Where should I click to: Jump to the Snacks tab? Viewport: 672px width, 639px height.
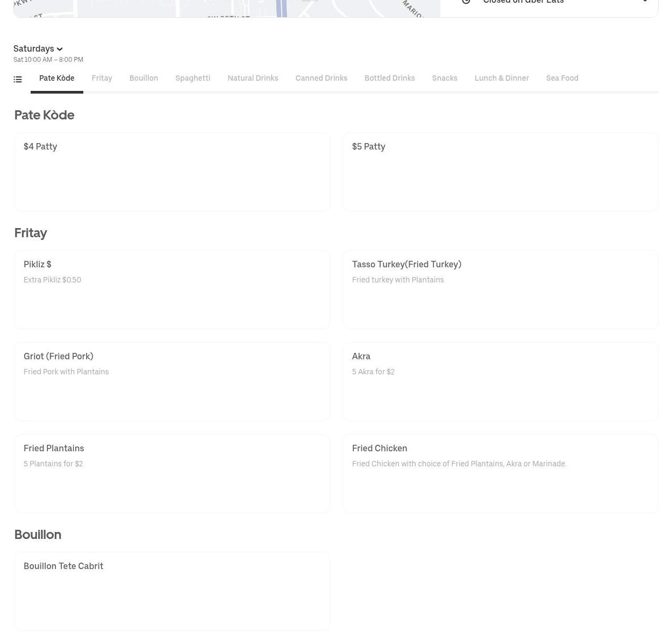pos(445,78)
